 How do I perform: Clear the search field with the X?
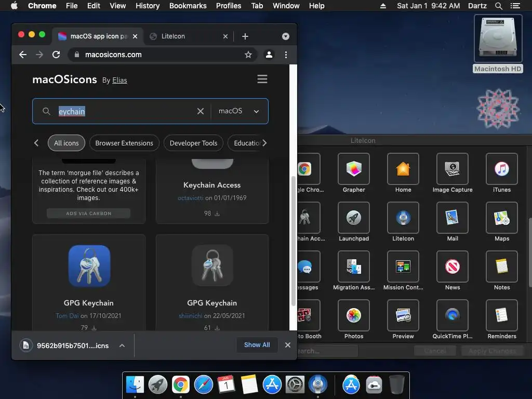tap(201, 111)
